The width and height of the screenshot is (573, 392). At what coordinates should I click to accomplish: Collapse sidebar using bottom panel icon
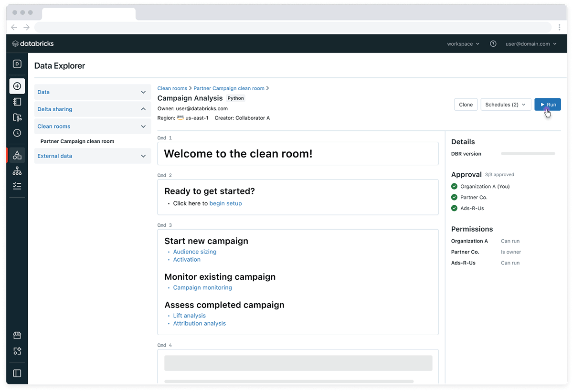pos(17,373)
